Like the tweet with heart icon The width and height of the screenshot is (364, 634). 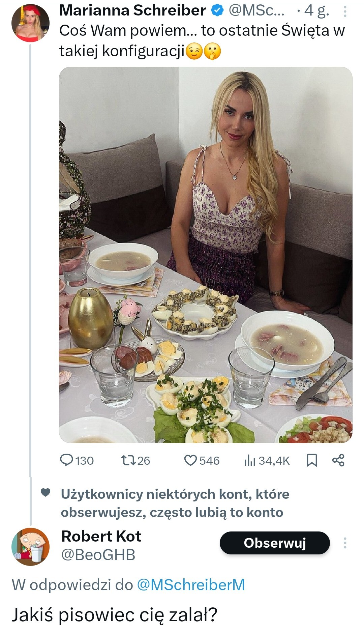pos(190,460)
